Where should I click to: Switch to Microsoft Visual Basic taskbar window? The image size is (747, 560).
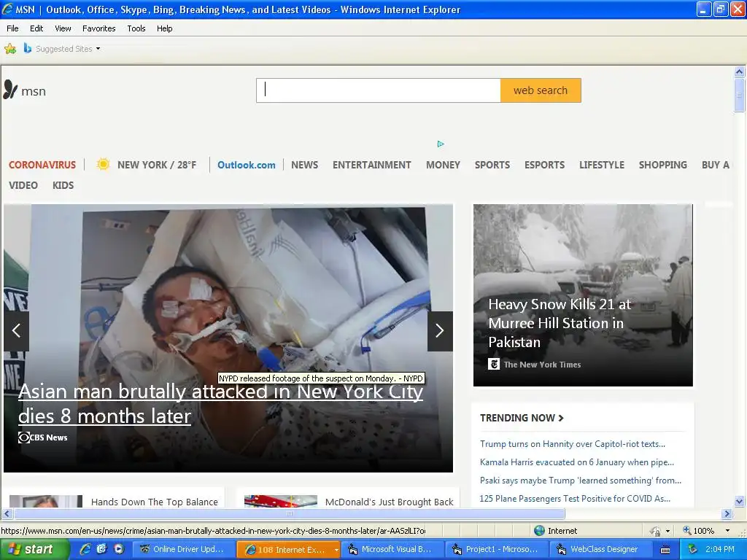(x=392, y=549)
